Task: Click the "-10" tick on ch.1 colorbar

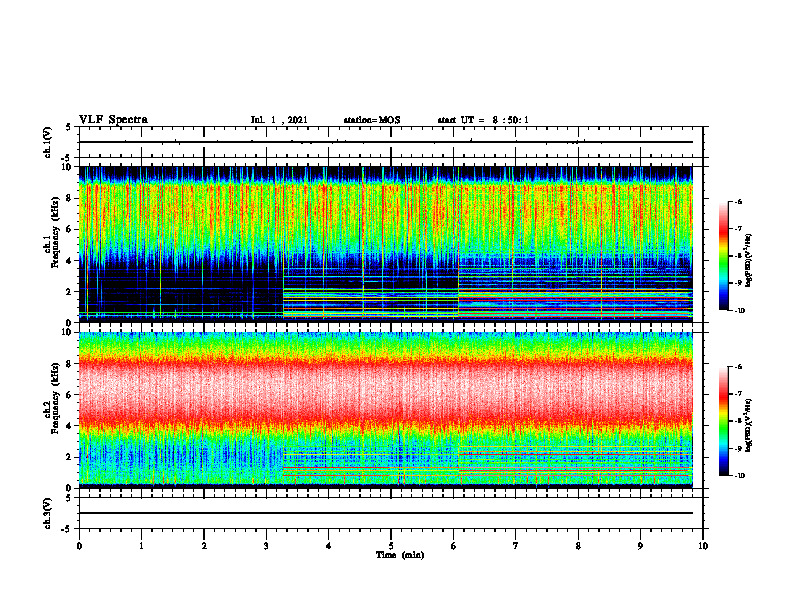Action: [x=739, y=310]
